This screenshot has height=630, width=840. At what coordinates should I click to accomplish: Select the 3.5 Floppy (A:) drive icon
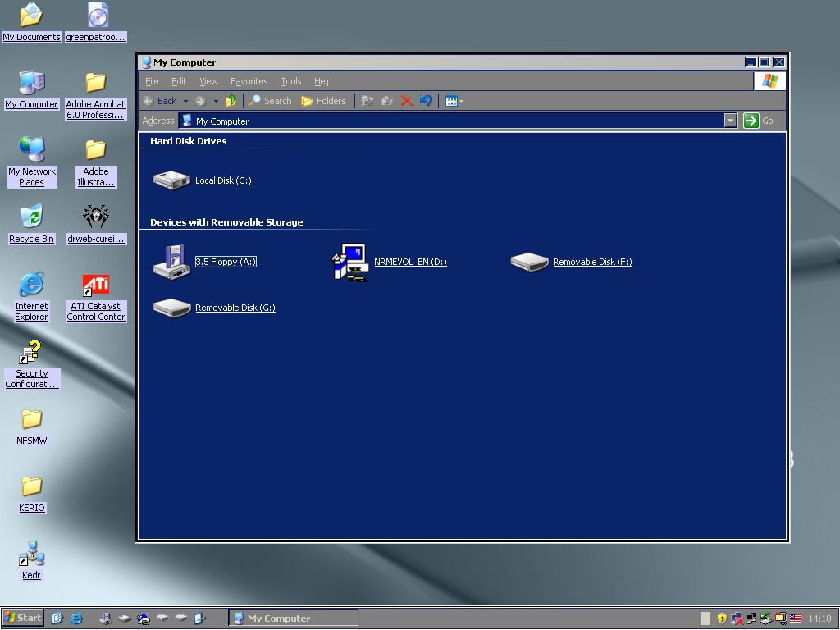171,262
